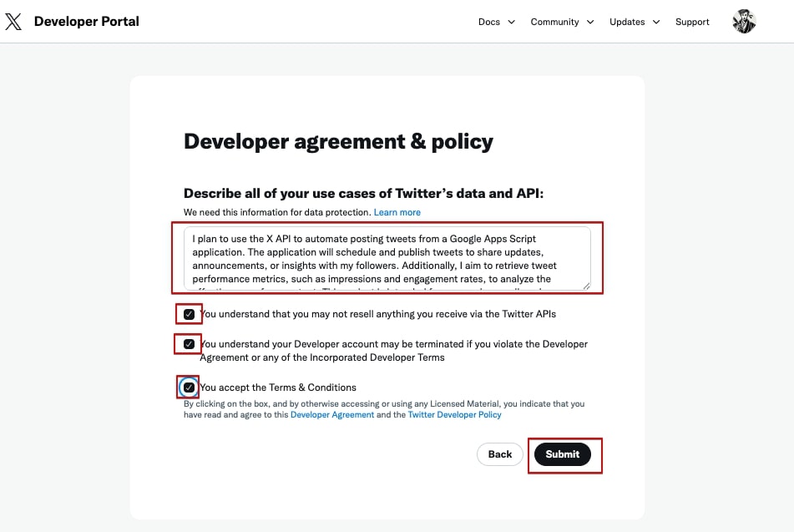Toggle the accept Terms & Conditions checkbox
The height and width of the screenshot is (532, 794).
[189, 388]
